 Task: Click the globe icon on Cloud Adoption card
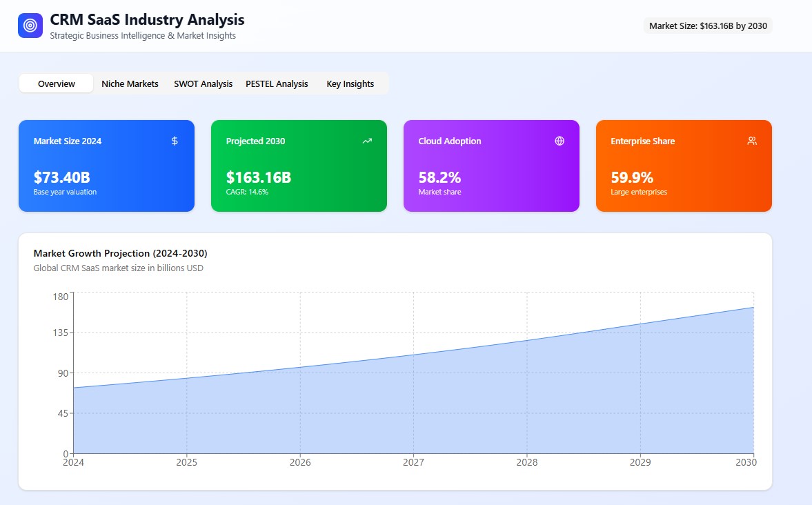[x=560, y=141]
